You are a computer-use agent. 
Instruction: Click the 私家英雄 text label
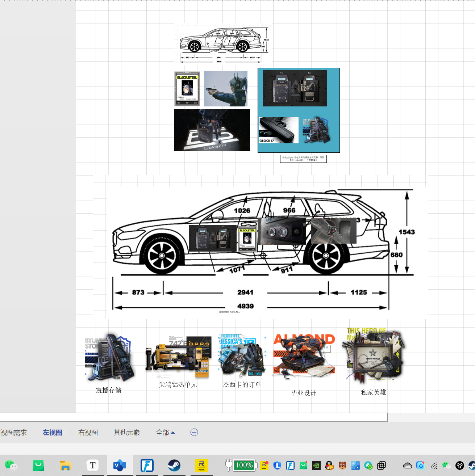(x=374, y=392)
